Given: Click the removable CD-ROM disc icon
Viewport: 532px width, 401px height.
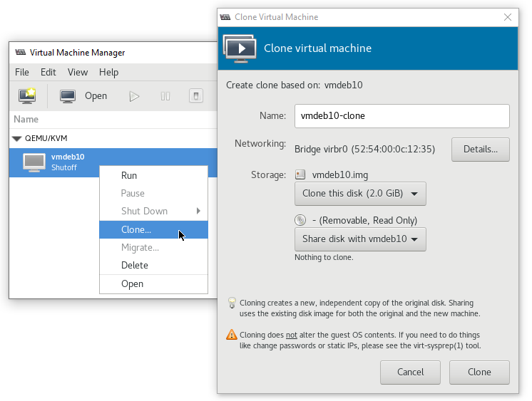Looking at the screenshot, I should tap(300, 220).
